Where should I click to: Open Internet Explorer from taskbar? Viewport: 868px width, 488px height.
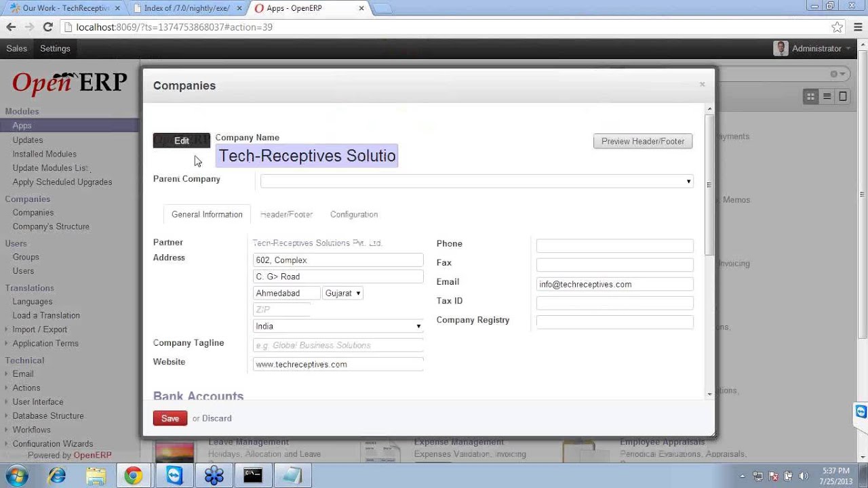coord(57,475)
